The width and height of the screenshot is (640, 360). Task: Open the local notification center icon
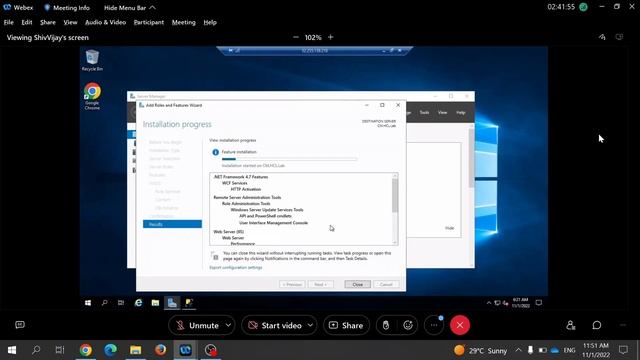(x=623, y=350)
